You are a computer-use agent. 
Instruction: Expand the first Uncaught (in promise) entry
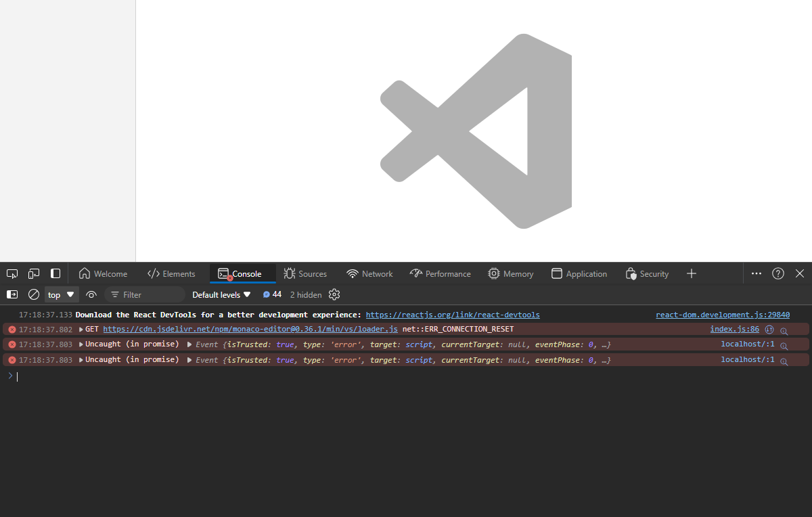[x=81, y=344]
